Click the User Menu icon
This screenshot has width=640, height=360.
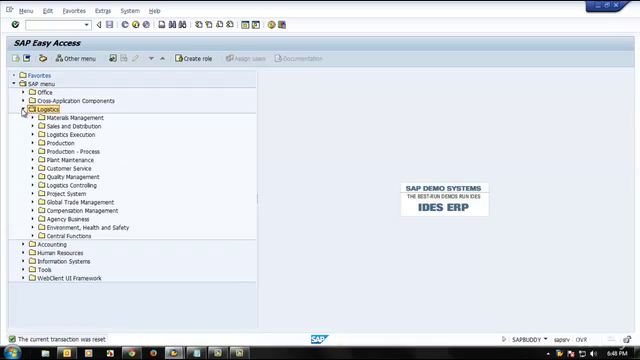click(16, 58)
